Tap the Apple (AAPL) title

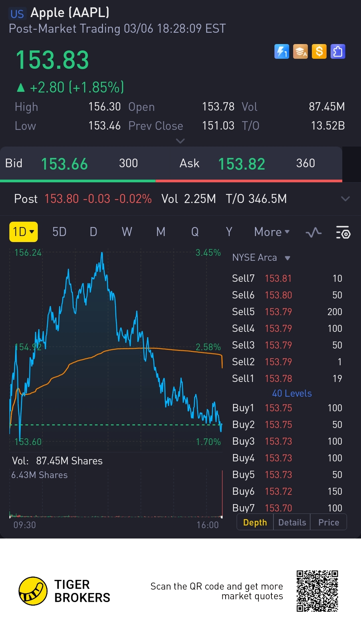70,13
